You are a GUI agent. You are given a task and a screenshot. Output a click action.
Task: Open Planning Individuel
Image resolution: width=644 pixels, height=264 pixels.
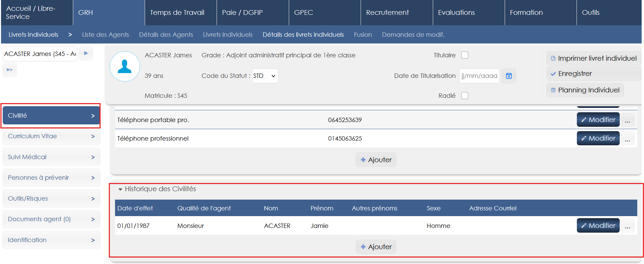click(585, 90)
